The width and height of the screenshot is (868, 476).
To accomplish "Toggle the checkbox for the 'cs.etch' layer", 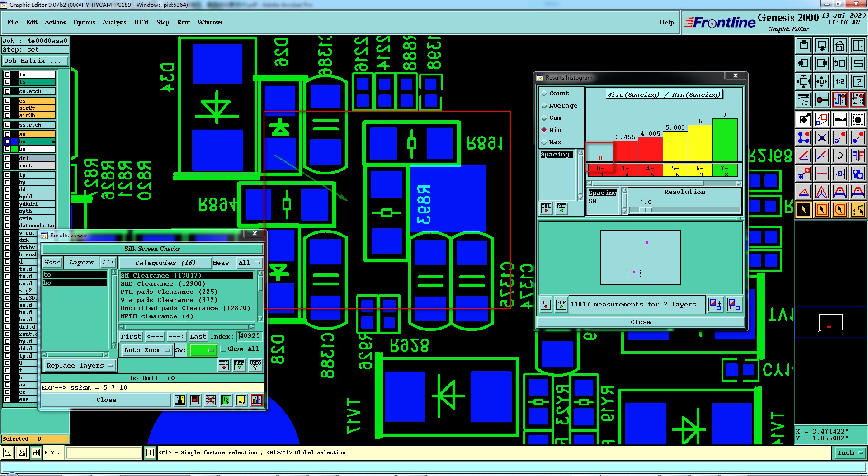I will (7, 91).
